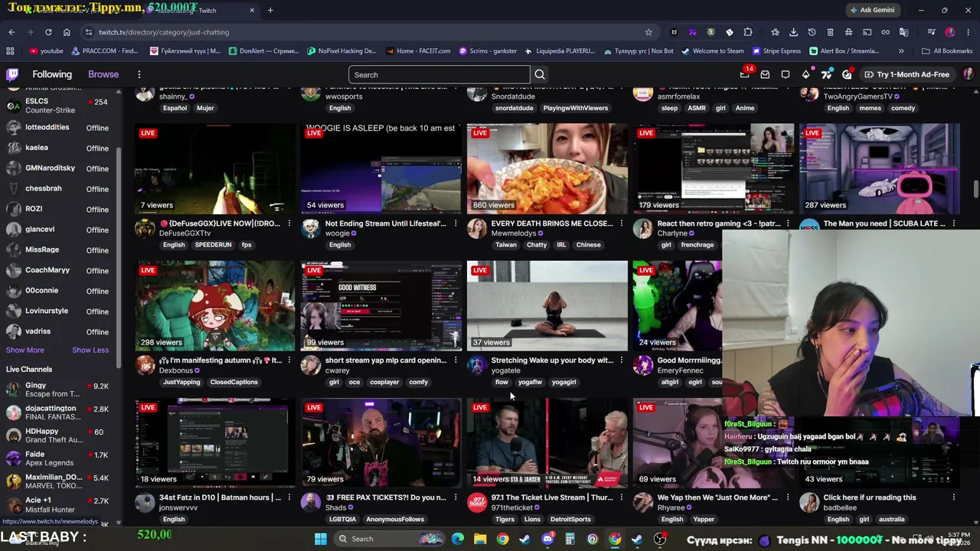
Task: Open the youtube bookmark
Action: (x=47, y=51)
